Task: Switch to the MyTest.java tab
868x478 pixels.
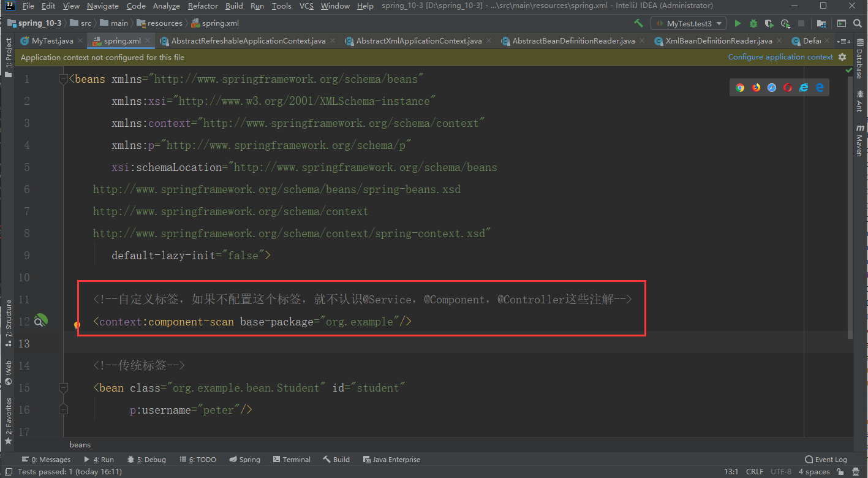Action: click(x=52, y=41)
